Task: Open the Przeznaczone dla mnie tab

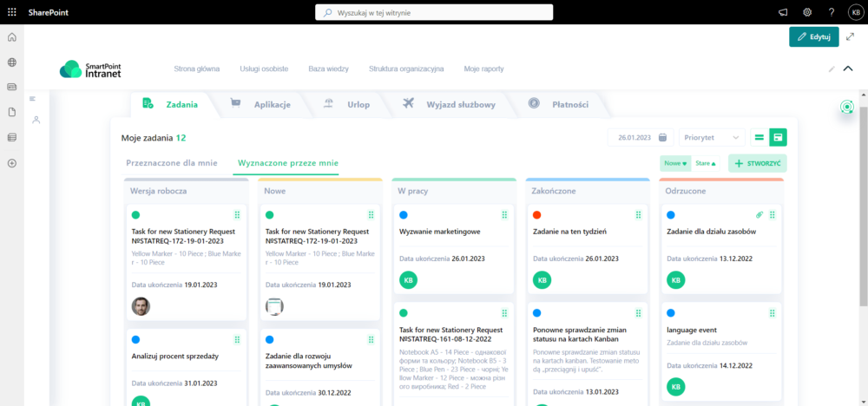Action: click(x=170, y=162)
